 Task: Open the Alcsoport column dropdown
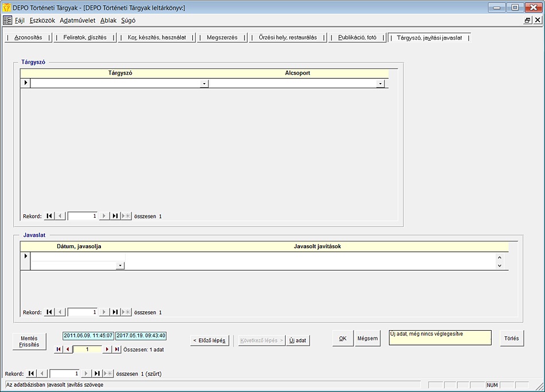click(x=380, y=84)
